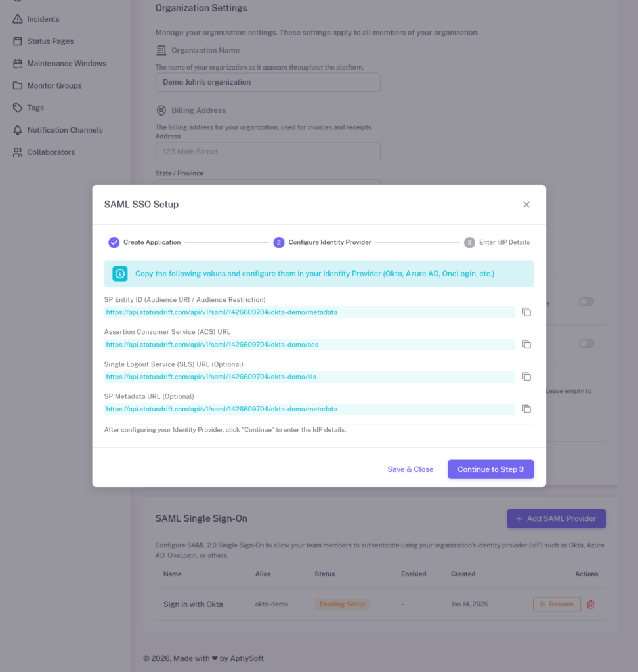Select the Status Pages icon

pos(18,41)
